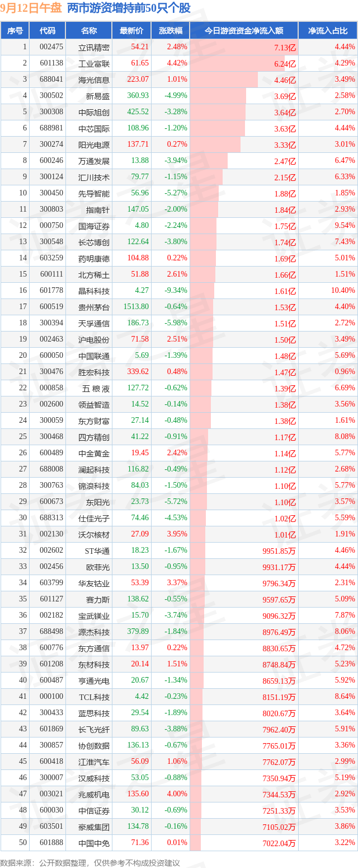Click the title 两市游资增持前50只个股
Screen dimensions: 358x868
[128, 8]
